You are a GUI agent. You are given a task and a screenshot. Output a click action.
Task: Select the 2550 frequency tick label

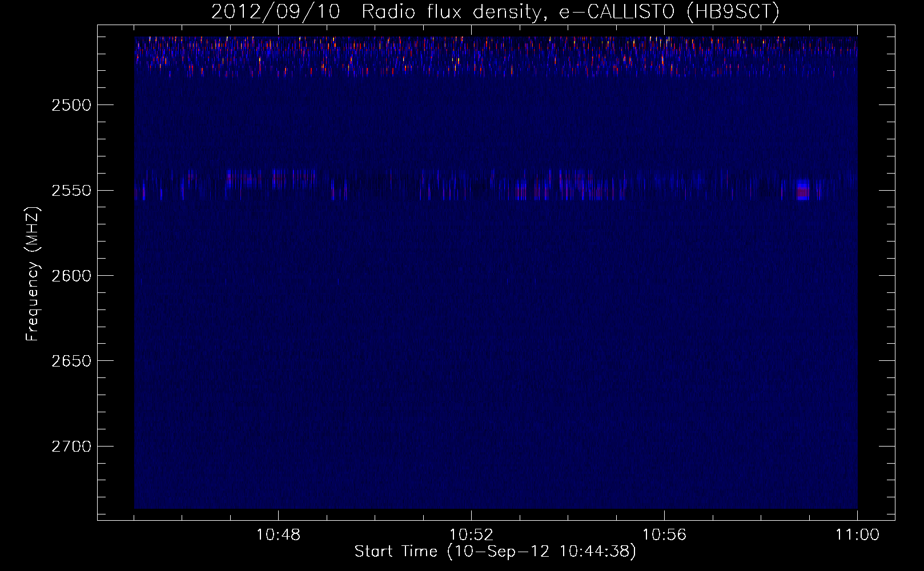click(x=71, y=190)
